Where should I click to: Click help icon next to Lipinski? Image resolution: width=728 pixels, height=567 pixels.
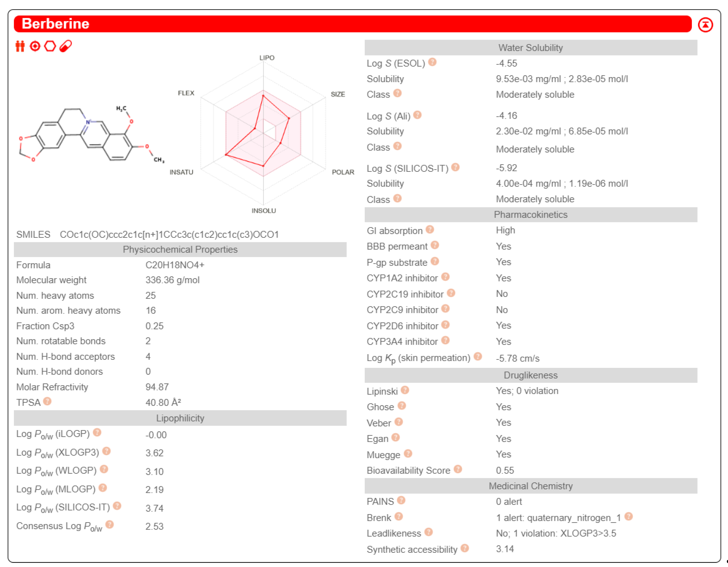[405, 390]
